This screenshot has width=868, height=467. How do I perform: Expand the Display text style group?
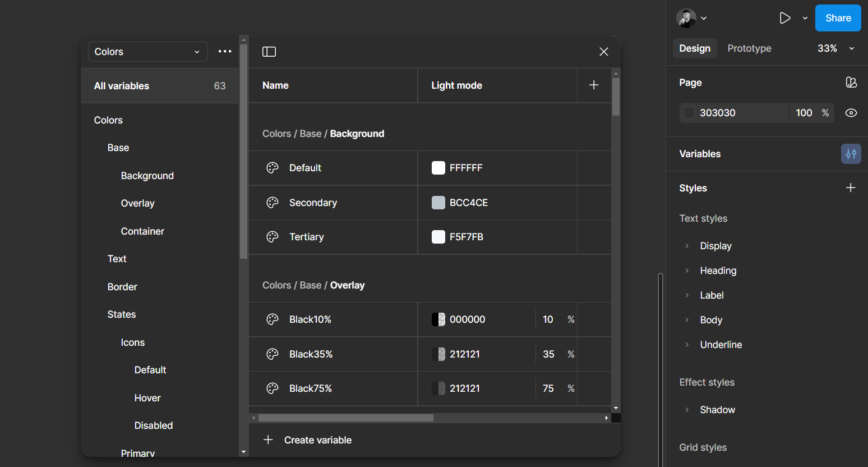pyautogui.click(x=687, y=246)
